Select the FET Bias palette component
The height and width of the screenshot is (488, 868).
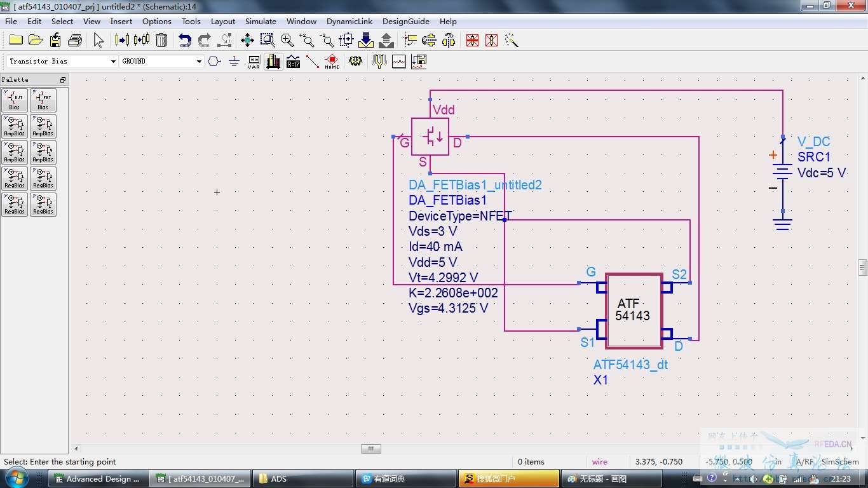pyautogui.click(x=43, y=100)
